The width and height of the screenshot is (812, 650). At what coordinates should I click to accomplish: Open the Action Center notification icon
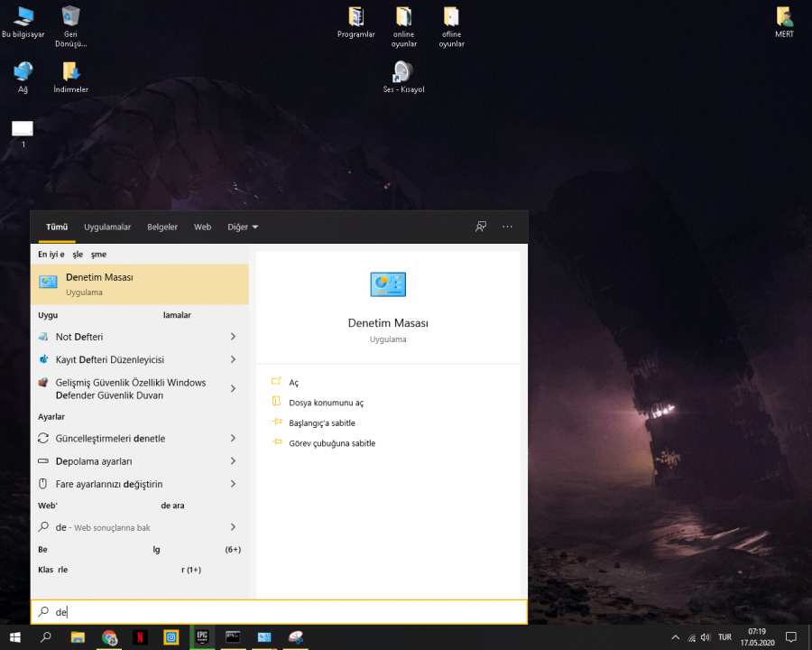790,637
